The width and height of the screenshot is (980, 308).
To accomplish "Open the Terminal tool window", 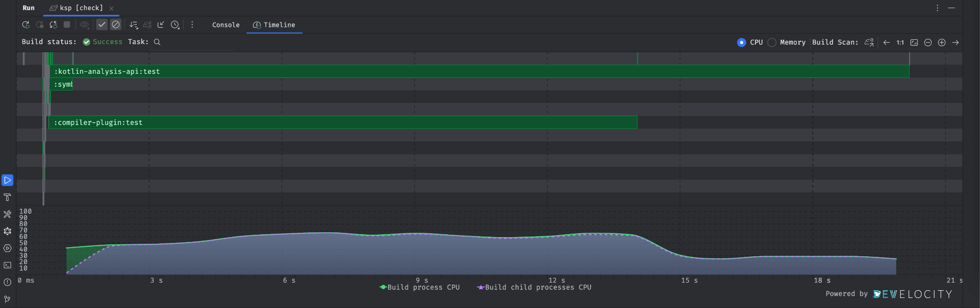I will click(8, 265).
